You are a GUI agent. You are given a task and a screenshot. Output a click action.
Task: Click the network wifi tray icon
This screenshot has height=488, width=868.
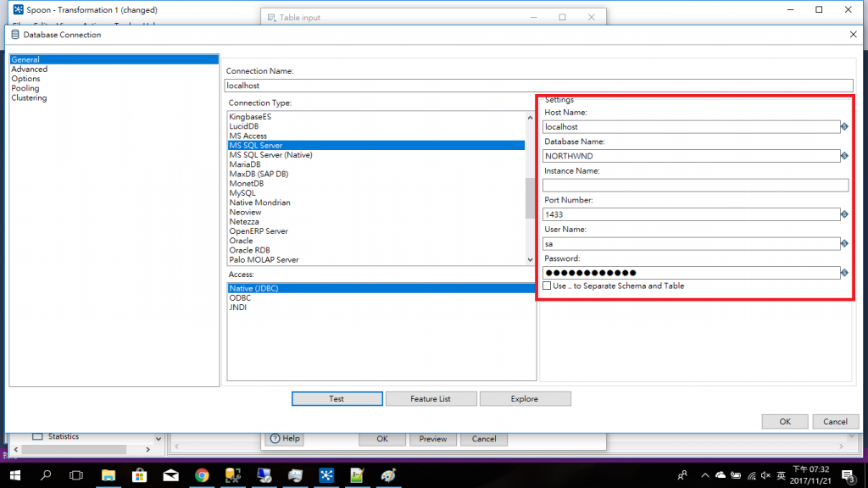tap(751, 475)
